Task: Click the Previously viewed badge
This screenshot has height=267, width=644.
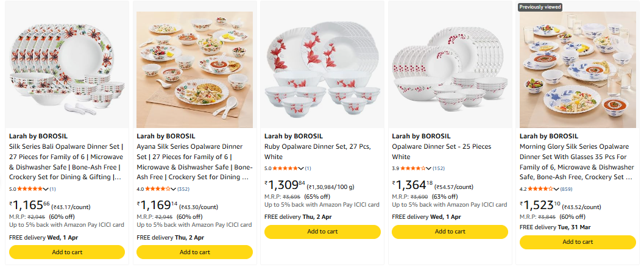Action: click(540, 7)
